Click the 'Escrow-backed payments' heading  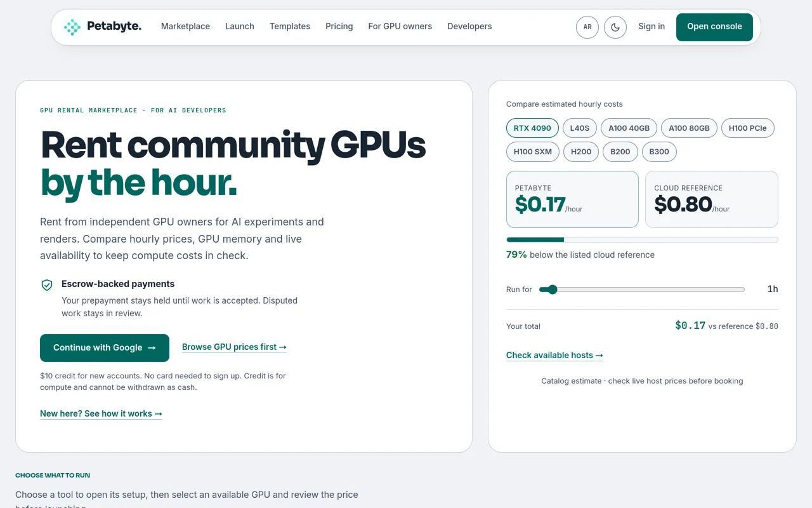118,284
